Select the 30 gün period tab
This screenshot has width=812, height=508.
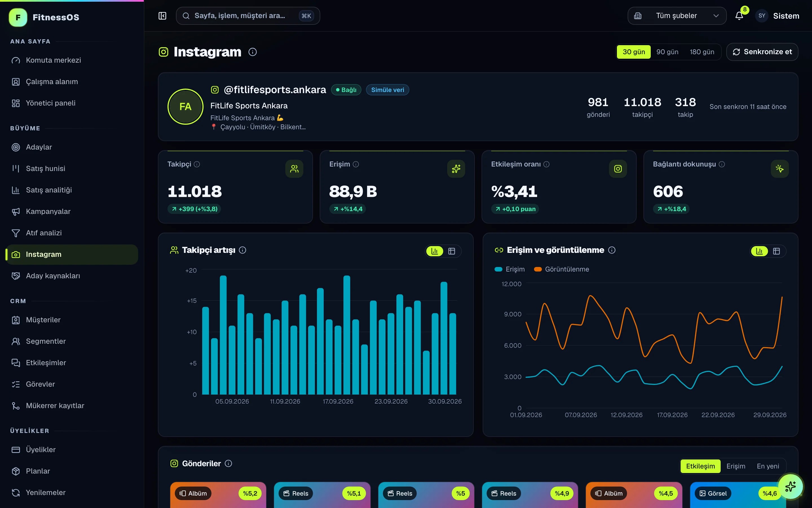pyautogui.click(x=634, y=52)
